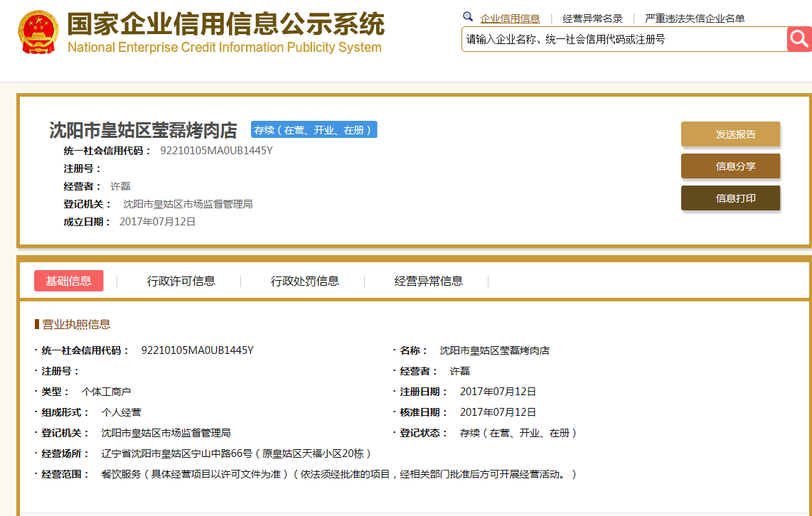Click the national emblem logo
The width and height of the screenshot is (812, 516).
pos(38,32)
